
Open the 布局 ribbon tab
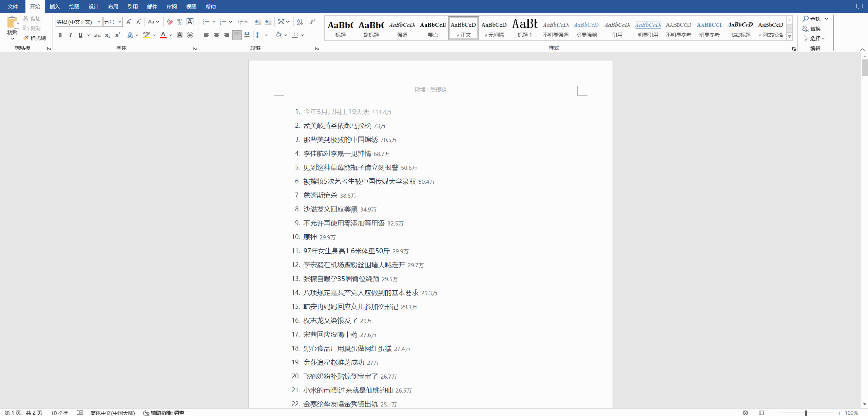coord(113,6)
